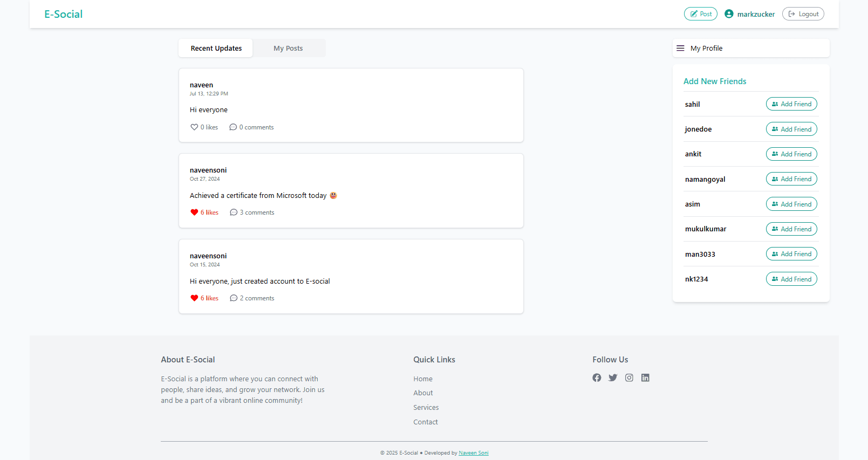Click the 'Hi everyone' post text

tap(209, 110)
